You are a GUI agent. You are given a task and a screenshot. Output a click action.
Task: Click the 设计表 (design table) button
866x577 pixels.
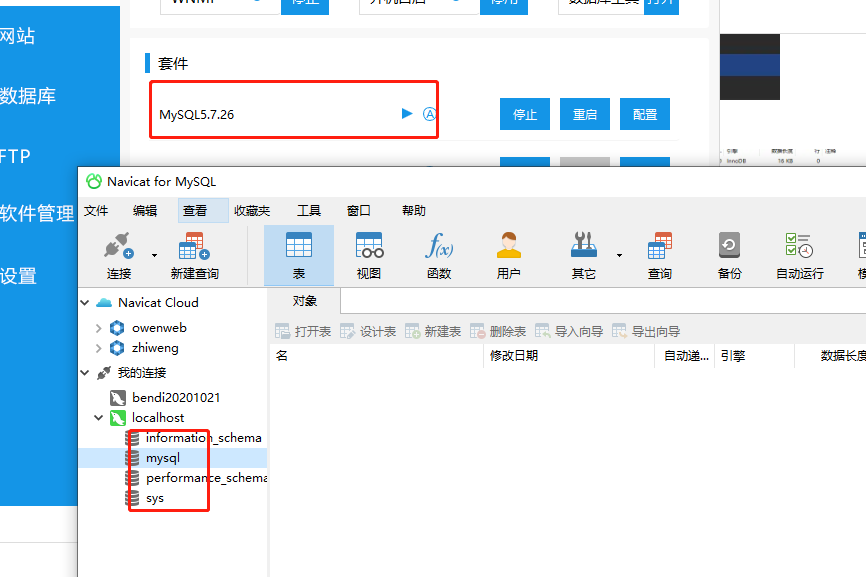[368, 331]
